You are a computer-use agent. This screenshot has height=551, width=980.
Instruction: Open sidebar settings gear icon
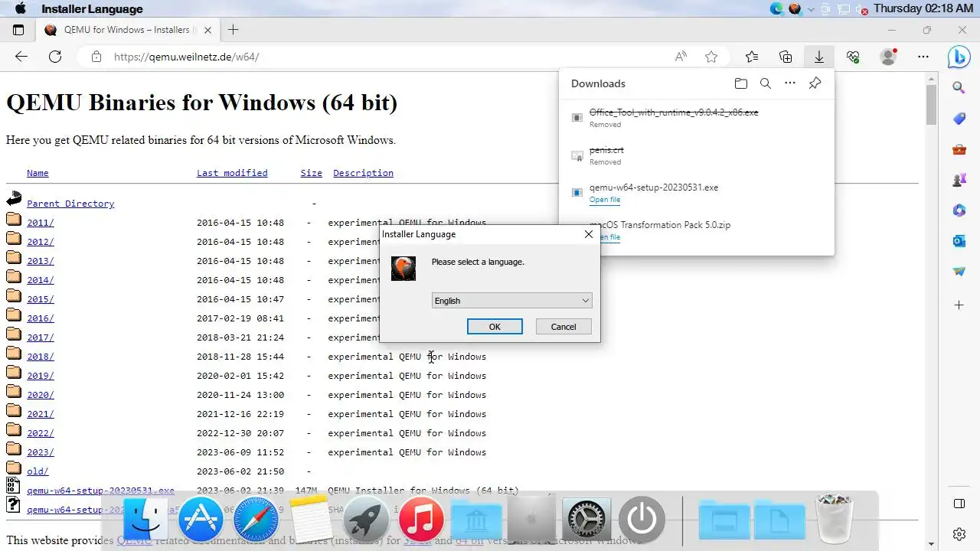point(959,534)
